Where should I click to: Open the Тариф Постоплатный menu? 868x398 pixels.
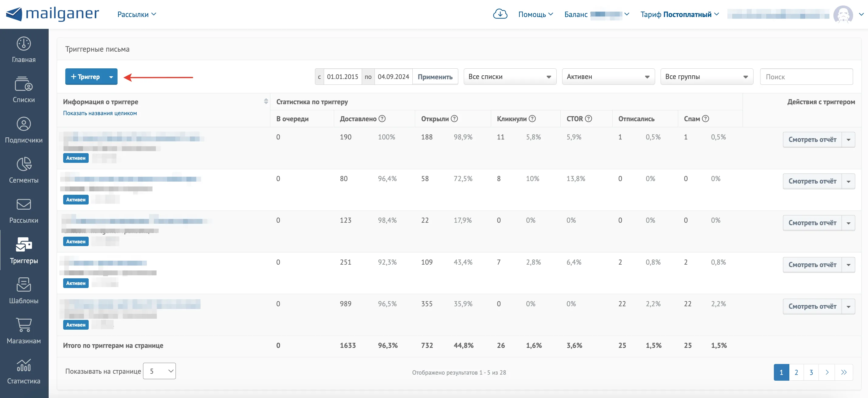680,14
